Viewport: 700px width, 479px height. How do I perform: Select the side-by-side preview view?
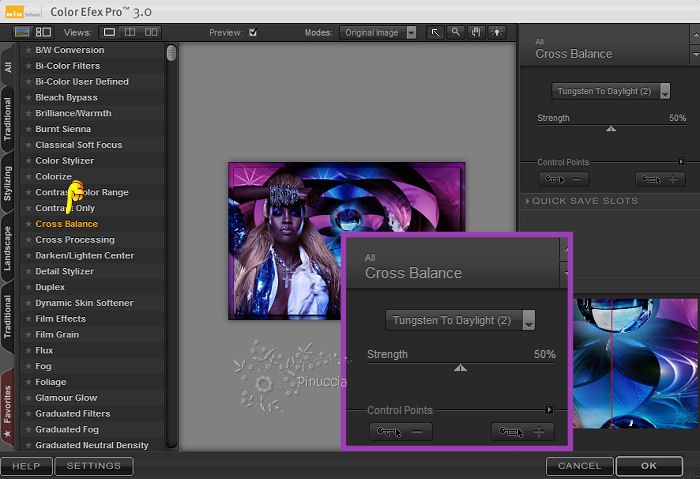[x=153, y=33]
